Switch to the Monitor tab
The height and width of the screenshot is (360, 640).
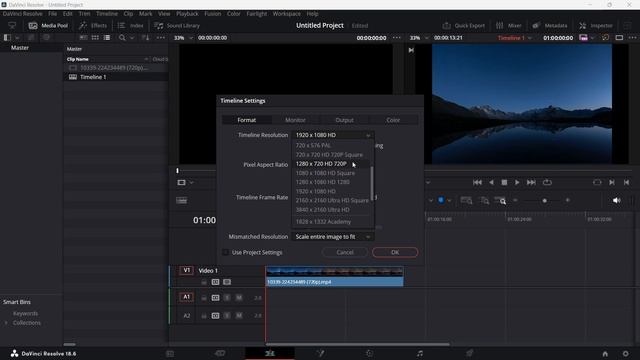click(x=295, y=120)
